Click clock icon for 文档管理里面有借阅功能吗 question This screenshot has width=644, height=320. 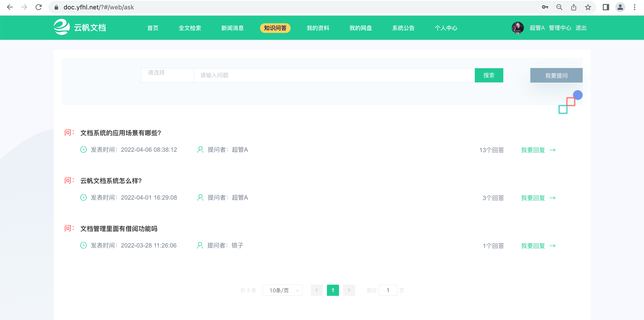tap(83, 245)
